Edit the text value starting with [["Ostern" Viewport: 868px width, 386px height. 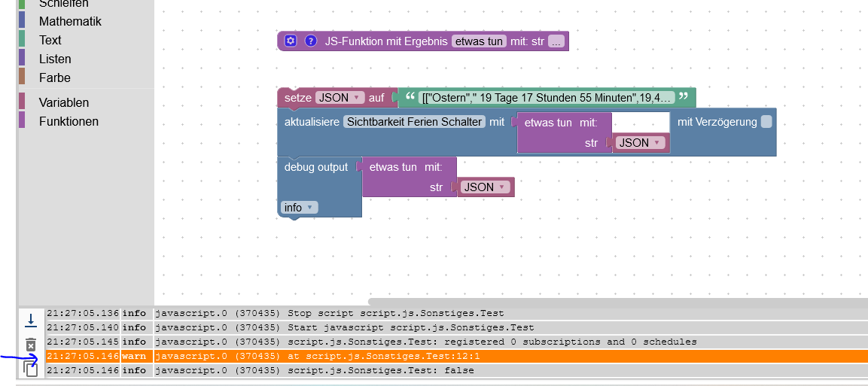[547, 98]
